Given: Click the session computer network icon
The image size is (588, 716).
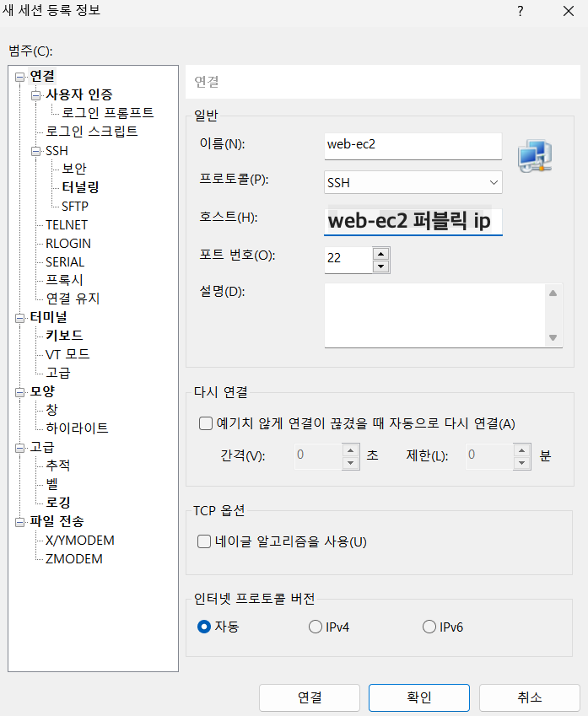Looking at the screenshot, I should pos(535,156).
